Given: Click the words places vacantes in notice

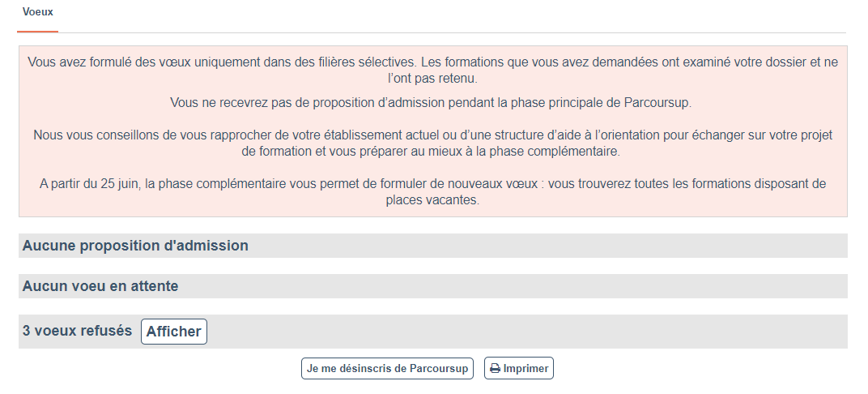Looking at the screenshot, I should (432, 200).
